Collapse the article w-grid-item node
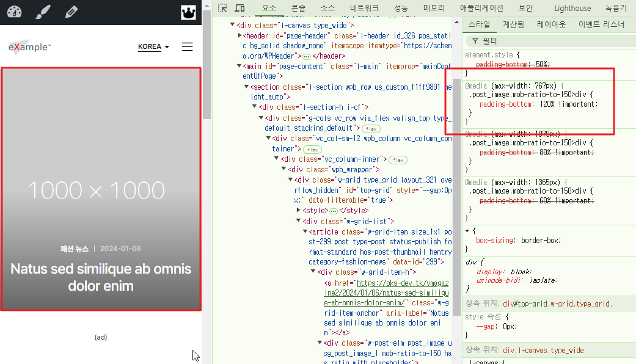The image size is (636, 364). click(x=305, y=231)
